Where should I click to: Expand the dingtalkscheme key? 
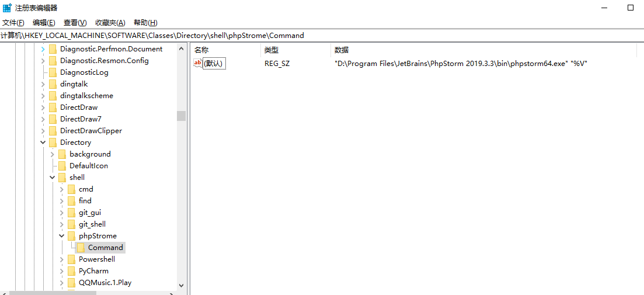click(x=43, y=96)
